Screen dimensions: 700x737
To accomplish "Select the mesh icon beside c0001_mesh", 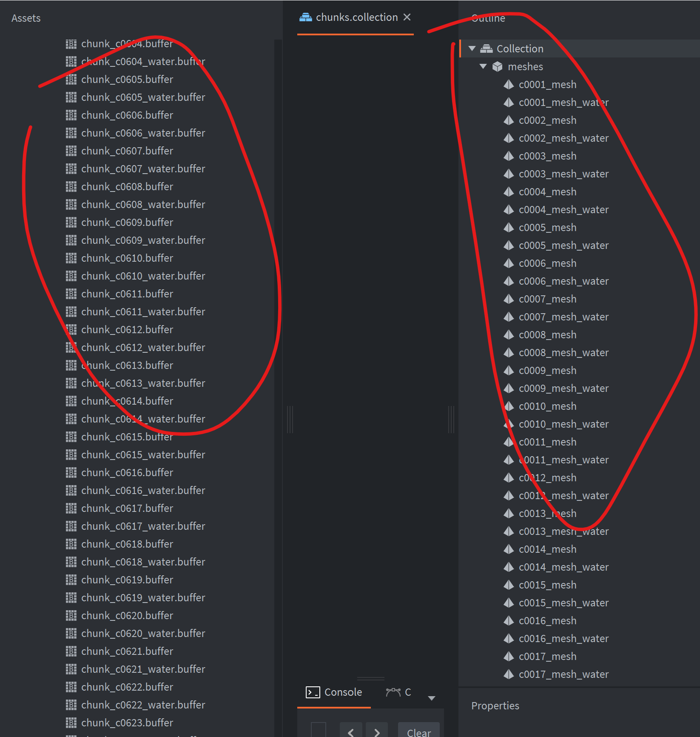I will coord(509,85).
